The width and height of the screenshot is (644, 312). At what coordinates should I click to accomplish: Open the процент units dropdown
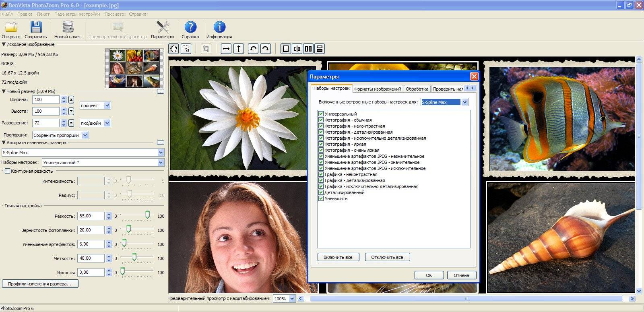click(95, 105)
